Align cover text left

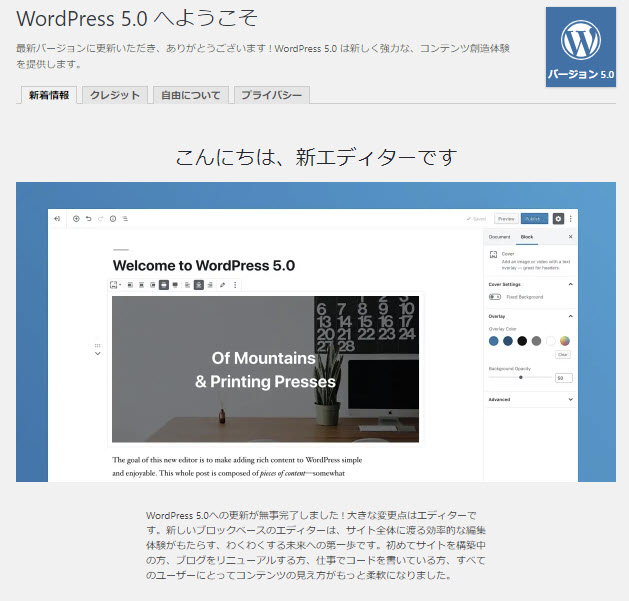coord(187,285)
